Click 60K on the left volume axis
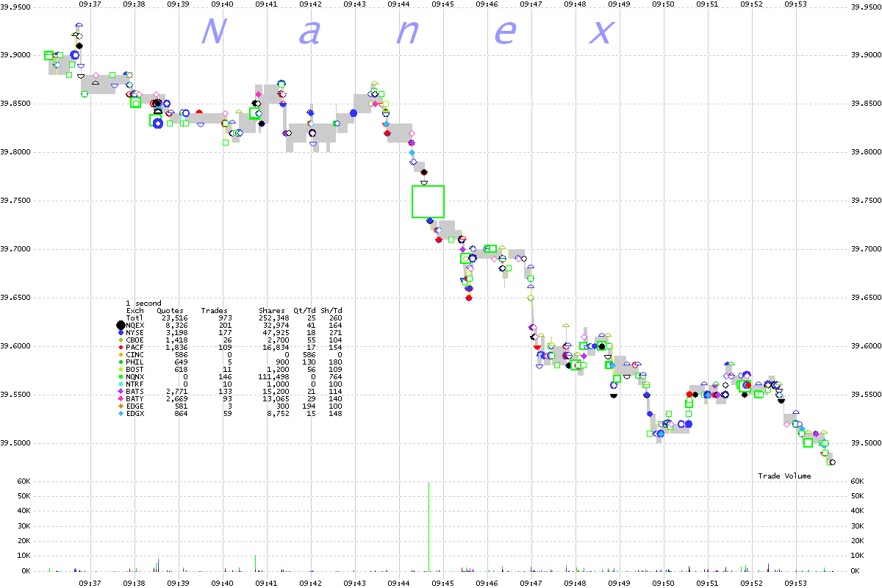 (24, 481)
